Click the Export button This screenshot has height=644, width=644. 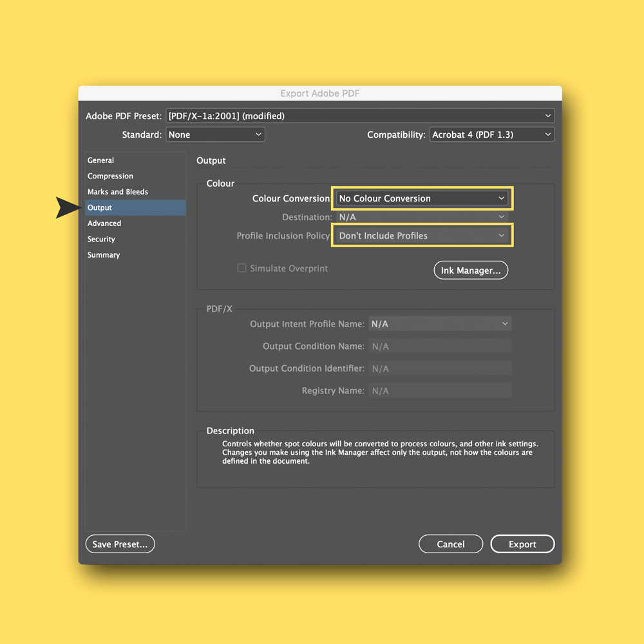point(522,544)
